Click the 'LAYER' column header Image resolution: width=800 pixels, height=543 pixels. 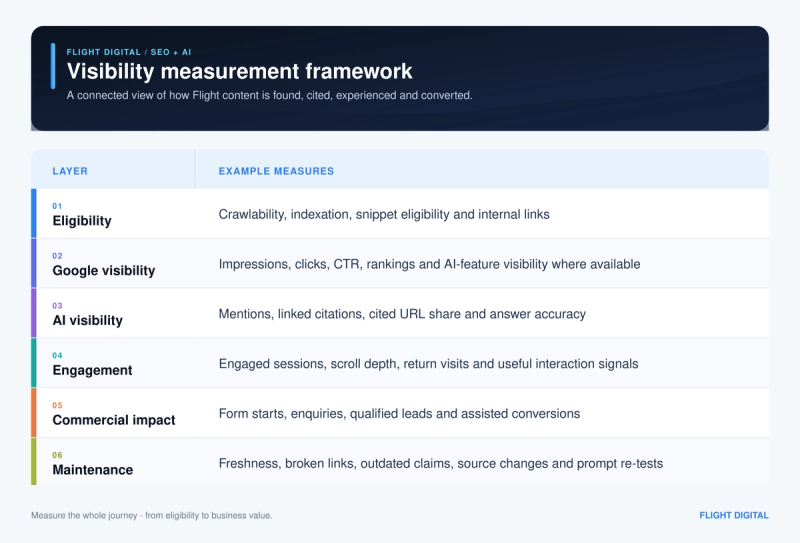click(70, 171)
